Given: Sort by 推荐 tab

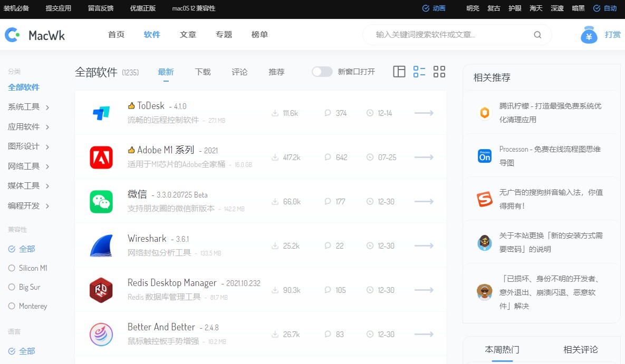Looking at the screenshot, I should coord(276,72).
